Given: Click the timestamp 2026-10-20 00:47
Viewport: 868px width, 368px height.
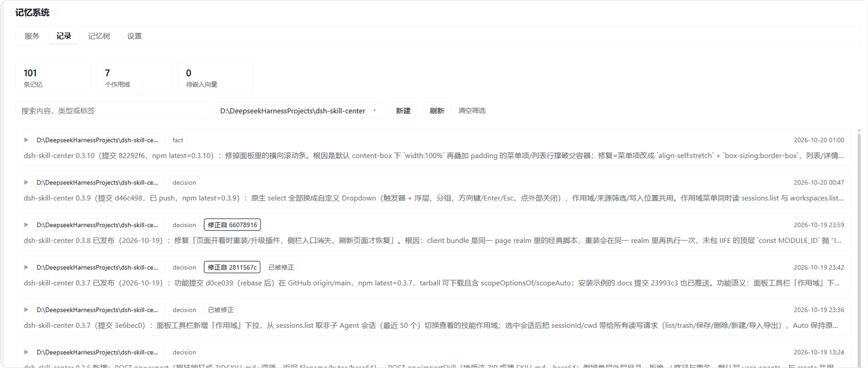Looking at the screenshot, I should point(819,183).
